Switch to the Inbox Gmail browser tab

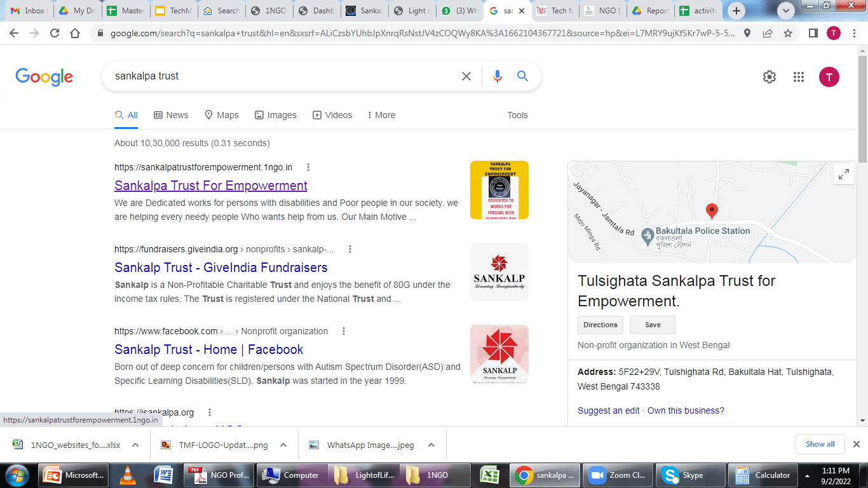pos(27,11)
